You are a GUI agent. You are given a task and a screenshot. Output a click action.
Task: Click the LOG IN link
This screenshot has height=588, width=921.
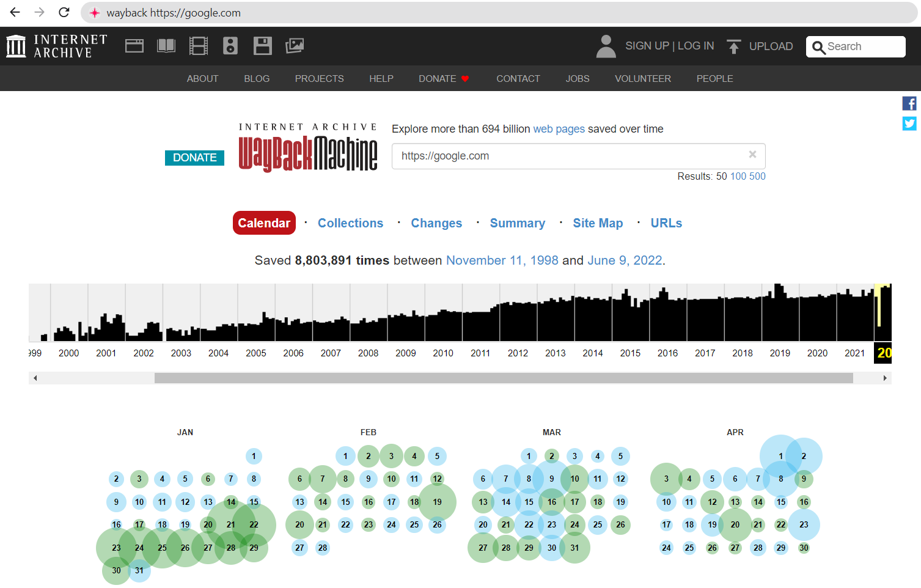click(695, 46)
